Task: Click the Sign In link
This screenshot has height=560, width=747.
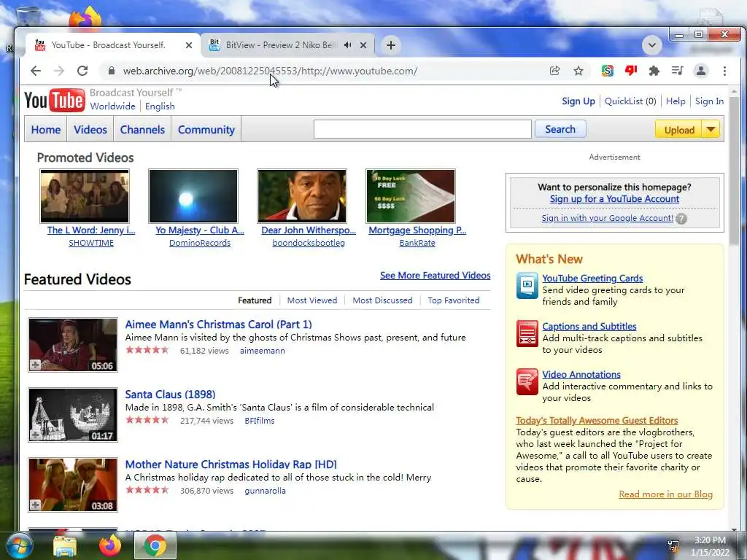Action: point(709,101)
